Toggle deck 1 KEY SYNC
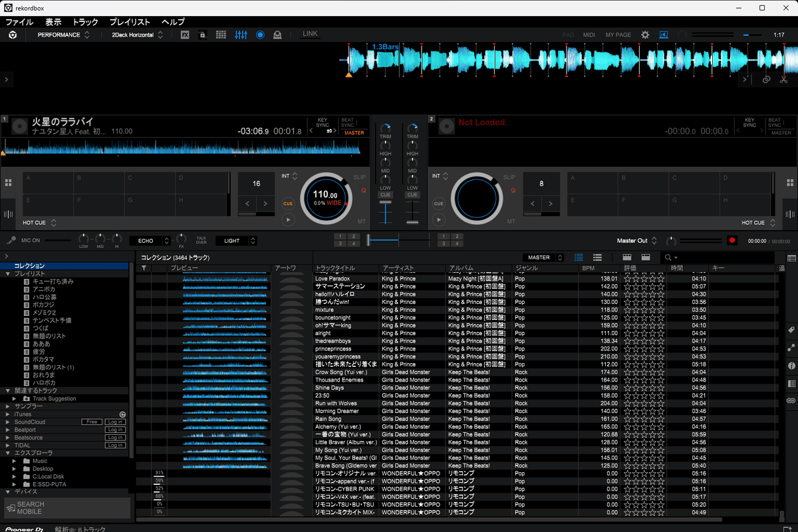Viewport: 798px width, 532px height. click(322, 123)
